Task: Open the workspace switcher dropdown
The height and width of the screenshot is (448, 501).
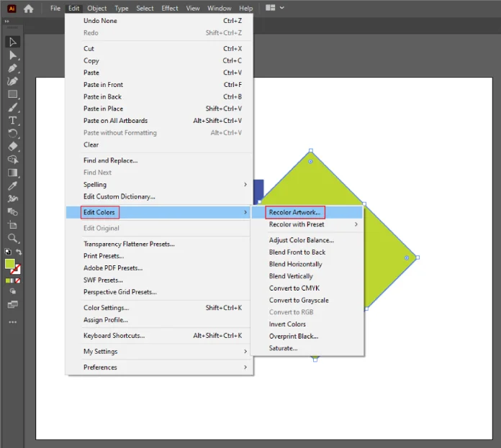Action: (x=275, y=8)
